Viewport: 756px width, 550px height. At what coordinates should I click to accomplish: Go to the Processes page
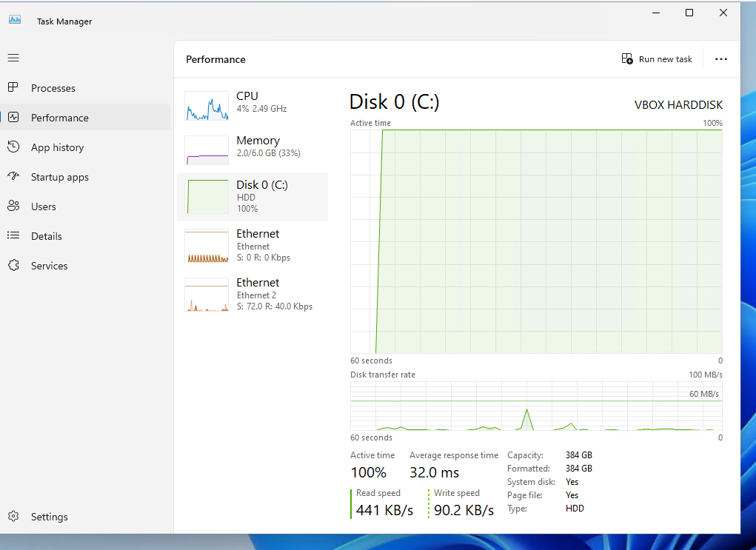[x=53, y=88]
